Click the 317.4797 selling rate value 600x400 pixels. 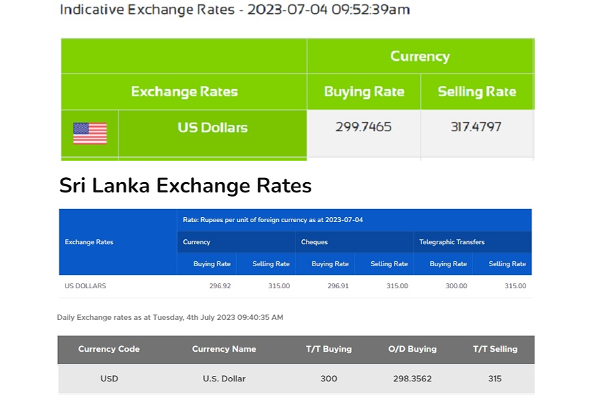tap(476, 127)
